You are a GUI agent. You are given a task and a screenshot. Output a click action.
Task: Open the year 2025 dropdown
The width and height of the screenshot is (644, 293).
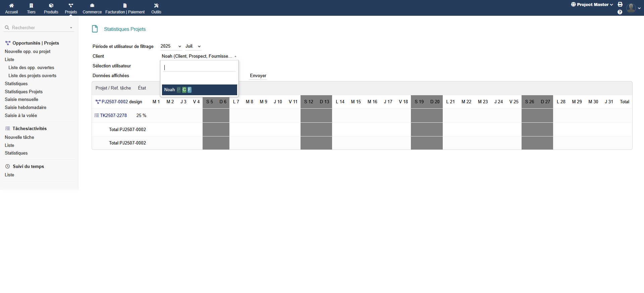point(171,46)
